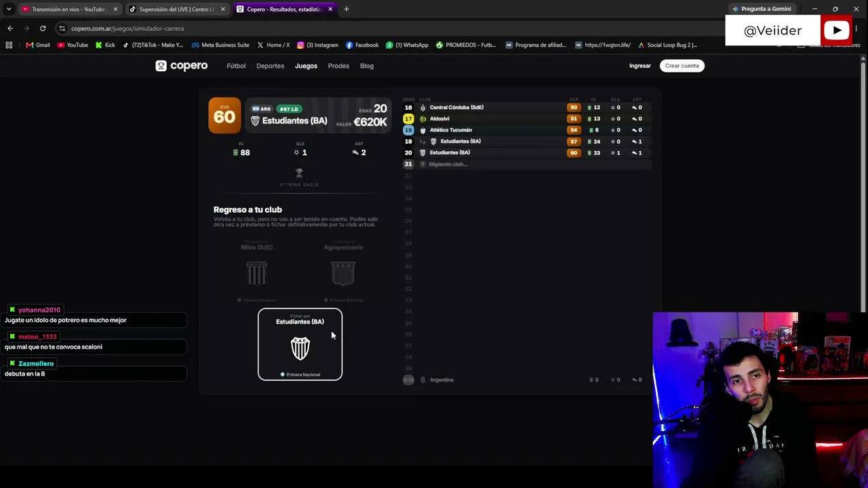
Task: Select the Aldosivi career row
Action: tap(526, 119)
